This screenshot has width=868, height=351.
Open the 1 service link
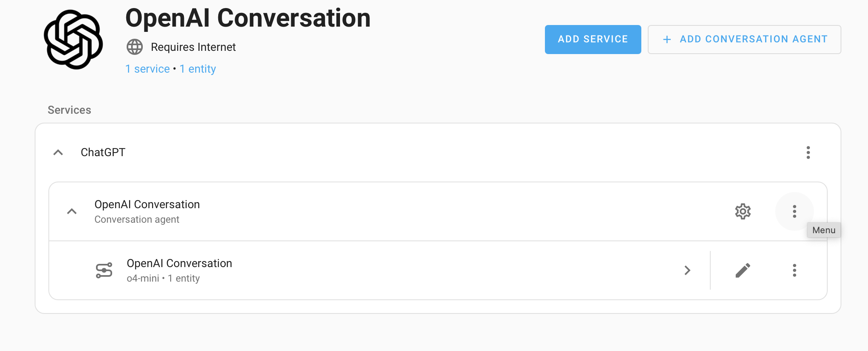tap(147, 69)
